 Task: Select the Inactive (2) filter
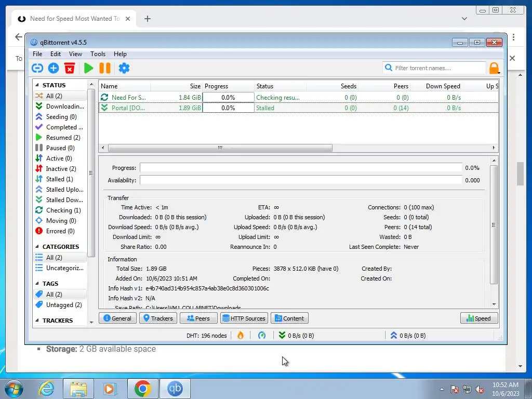click(60, 169)
